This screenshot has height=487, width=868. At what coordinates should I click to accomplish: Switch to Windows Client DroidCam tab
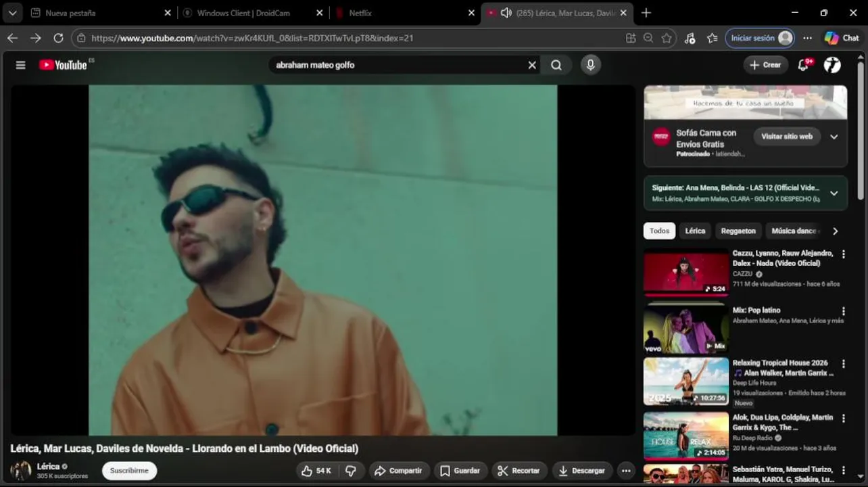pyautogui.click(x=254, y=13)
